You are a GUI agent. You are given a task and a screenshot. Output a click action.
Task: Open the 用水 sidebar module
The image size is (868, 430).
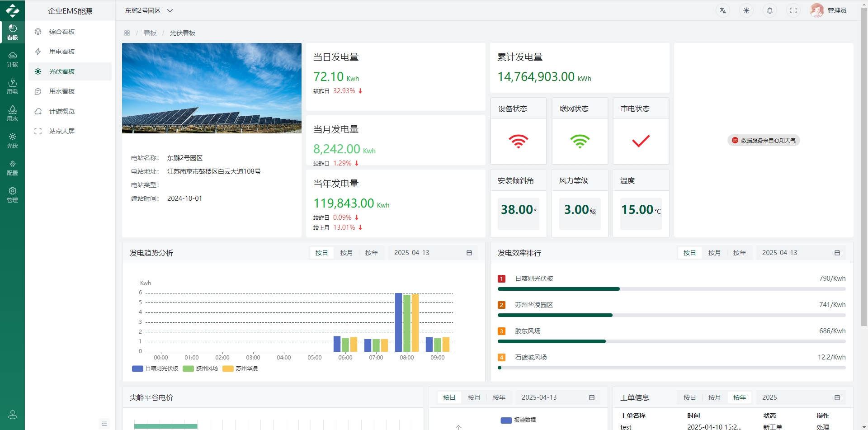click(x=12, y=113)
